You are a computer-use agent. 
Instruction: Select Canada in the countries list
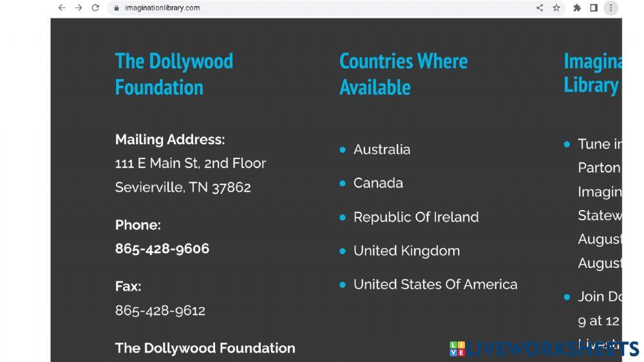(378, 183)
